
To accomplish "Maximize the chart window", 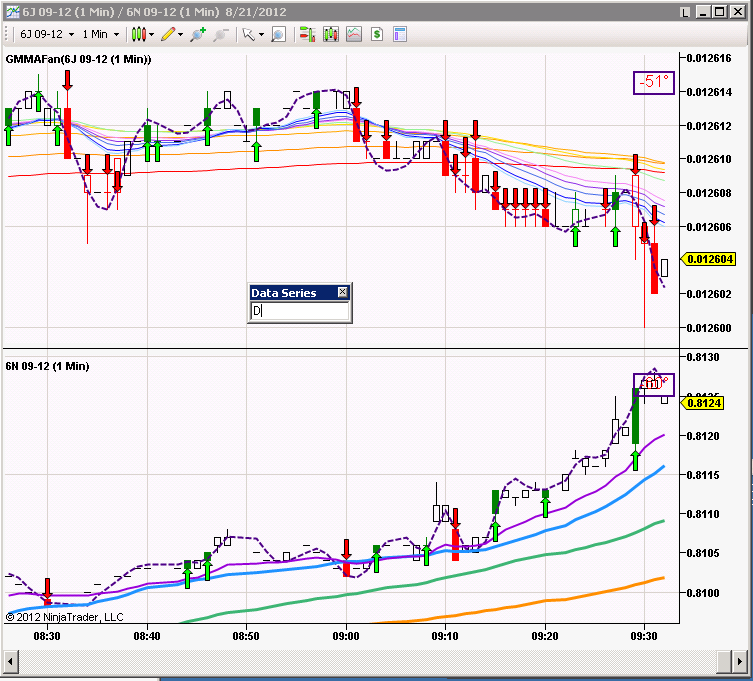I will coord(720,12).
